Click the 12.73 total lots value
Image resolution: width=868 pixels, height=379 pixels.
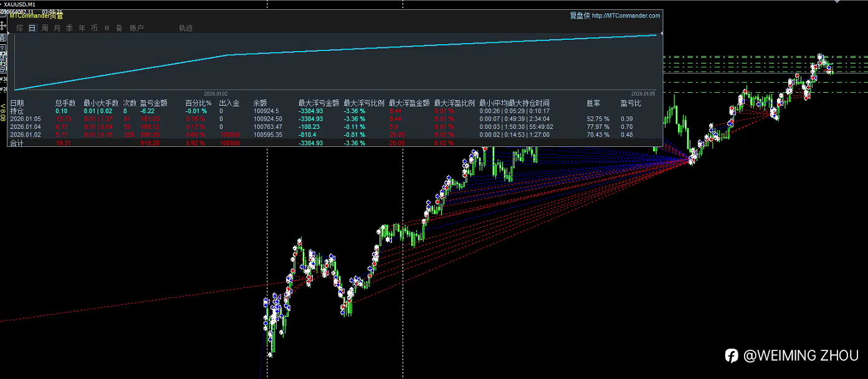[x=63, y=119]
